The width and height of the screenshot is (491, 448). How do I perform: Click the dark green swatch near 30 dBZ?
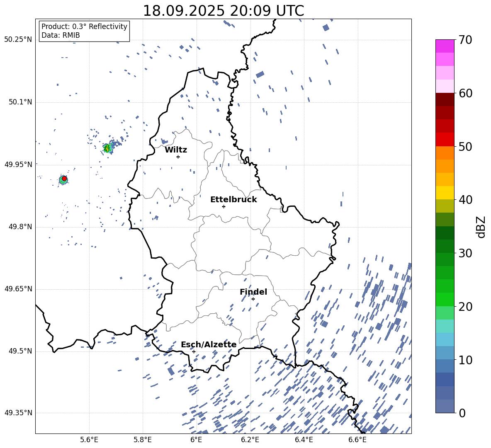pyautogui.click(x=445, y=246)
